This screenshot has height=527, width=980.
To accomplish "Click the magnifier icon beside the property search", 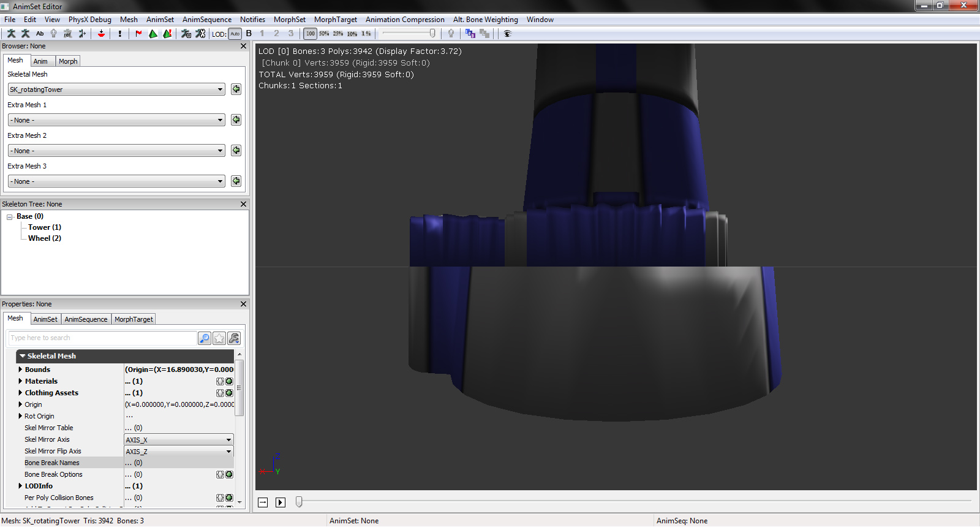I will pos(205,338).
